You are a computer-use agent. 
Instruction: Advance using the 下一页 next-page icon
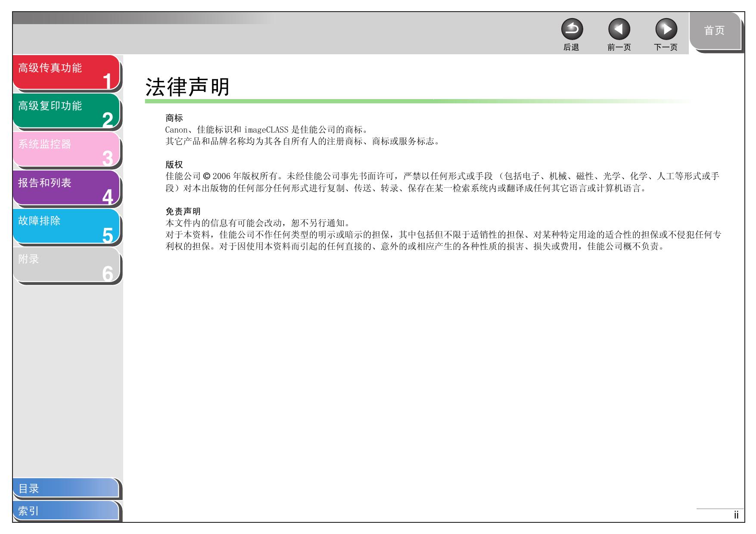666,30
